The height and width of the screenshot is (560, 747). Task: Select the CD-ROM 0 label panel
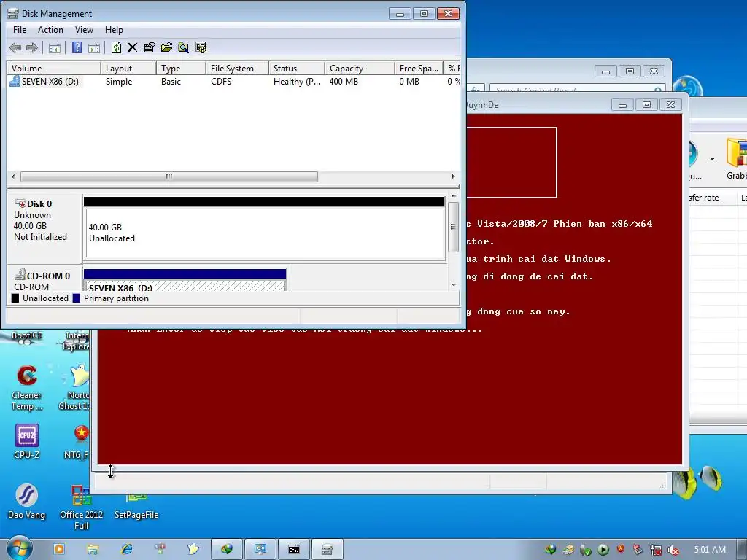coord(44,279)
